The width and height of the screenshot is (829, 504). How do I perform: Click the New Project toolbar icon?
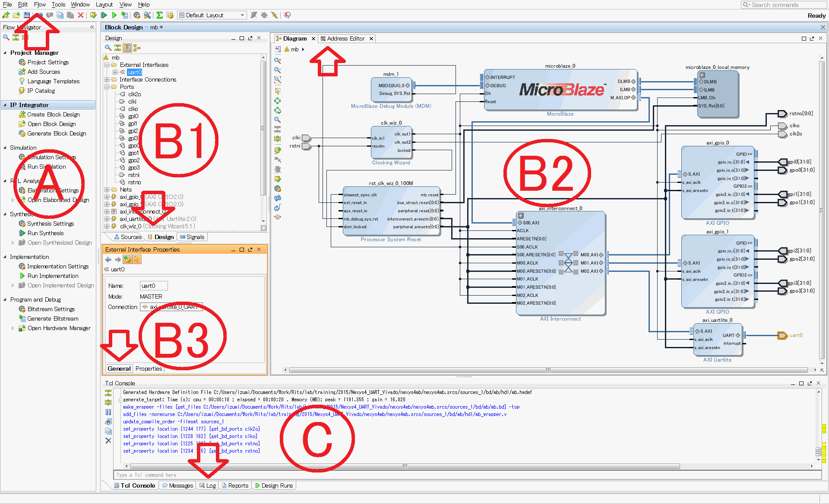point(6,15)
